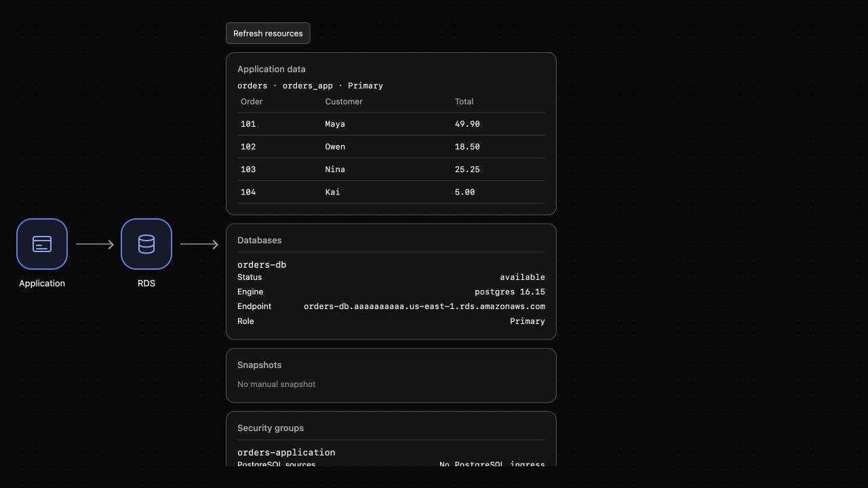This screenshot has width=868, height=488.
Task: Click customer name Nina
Action: pos(335,169)
